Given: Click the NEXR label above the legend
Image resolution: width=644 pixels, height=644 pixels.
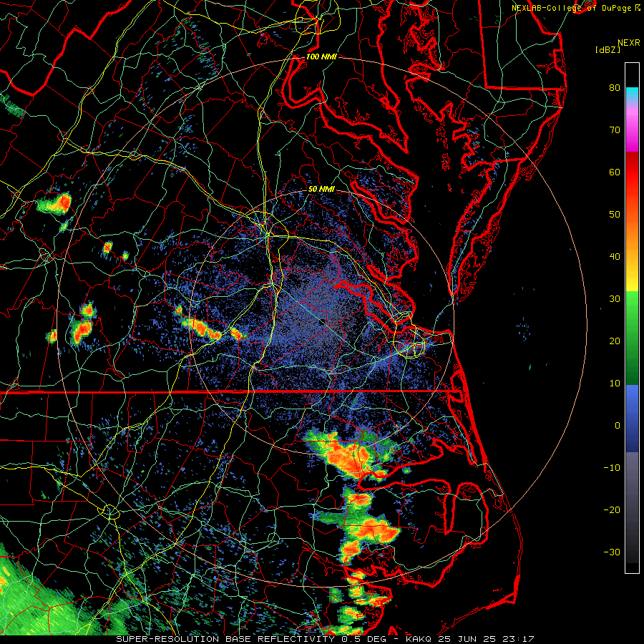Looking at the screenshot, I should (628, 43).
